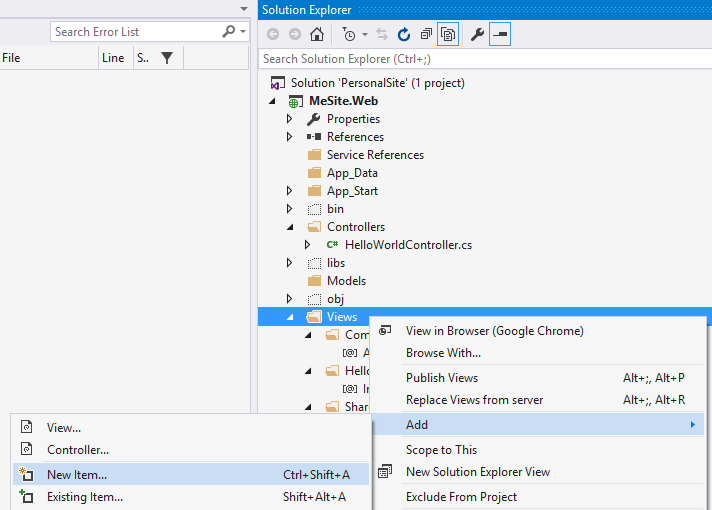
Task: Collapse the Views folder
Action: pyautogui.click(x=290, y=317)
